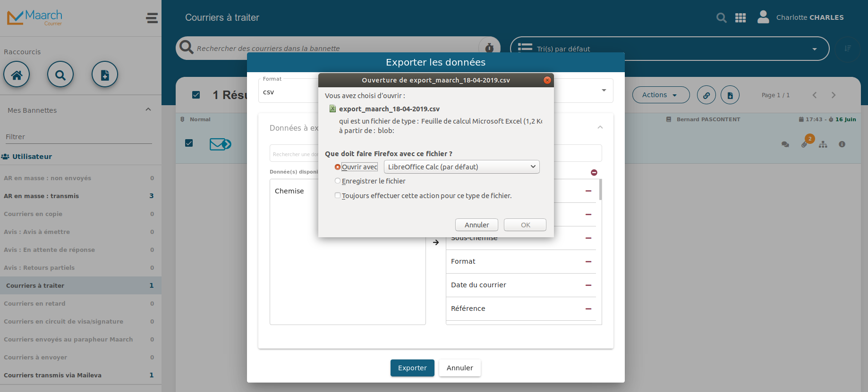868x392 pixels.
Task: Open the hamburger menu in the sidebar
Action: tap(152, 18)
